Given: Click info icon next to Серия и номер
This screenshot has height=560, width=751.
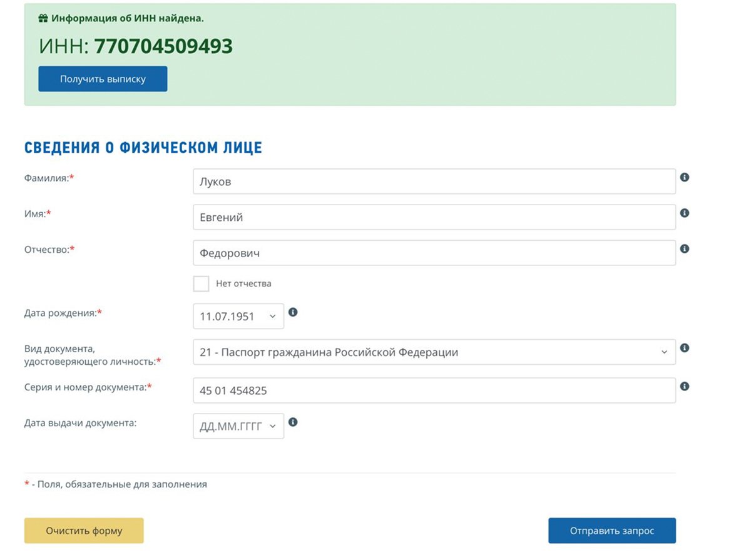Looking at the screenshot, I should click(685, 387).
